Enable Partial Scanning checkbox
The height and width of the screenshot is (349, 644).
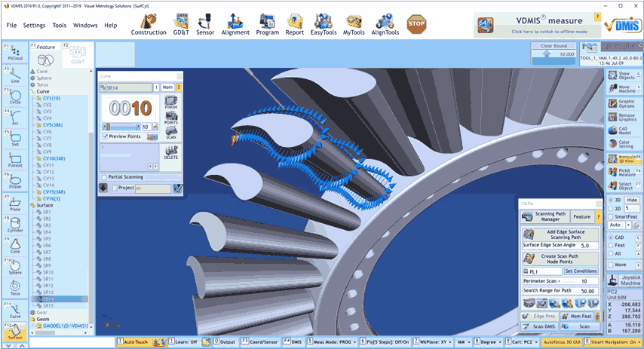tap(104, 177)
